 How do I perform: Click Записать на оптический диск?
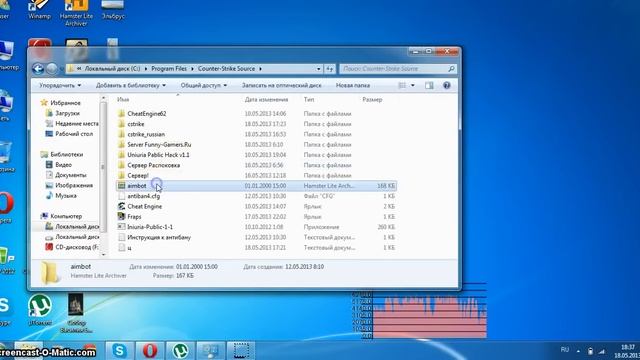(282, 85)
